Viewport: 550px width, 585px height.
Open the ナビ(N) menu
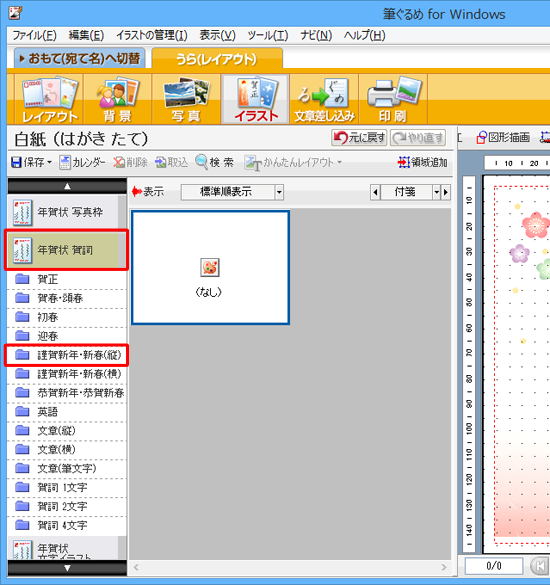click(316, 35)
